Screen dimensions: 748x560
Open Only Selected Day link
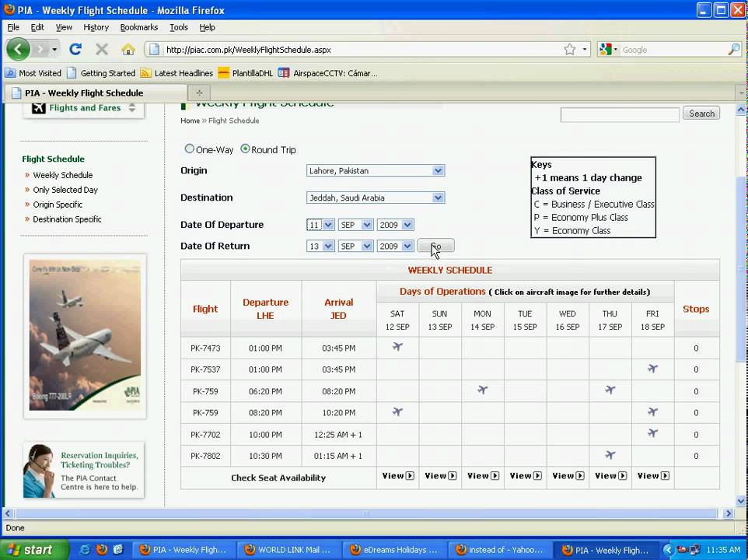point(65,190)
